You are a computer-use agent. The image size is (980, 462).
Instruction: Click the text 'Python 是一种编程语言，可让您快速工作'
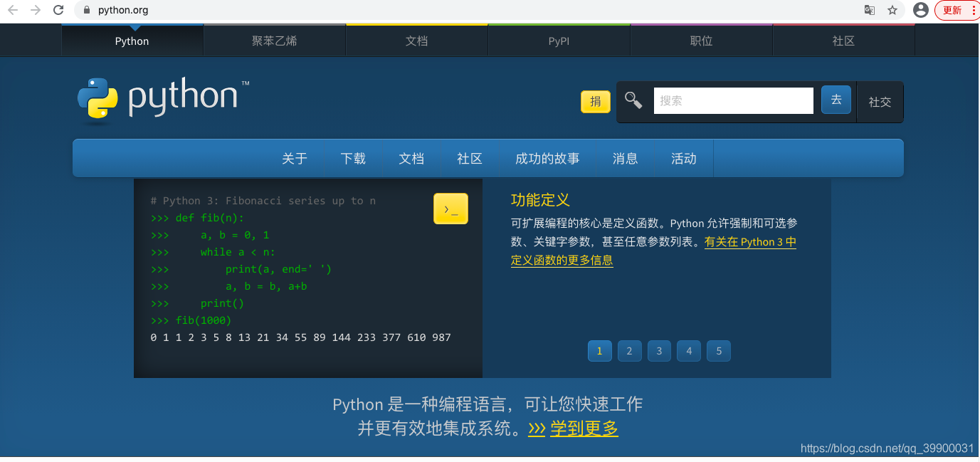(x=488, y=404)
